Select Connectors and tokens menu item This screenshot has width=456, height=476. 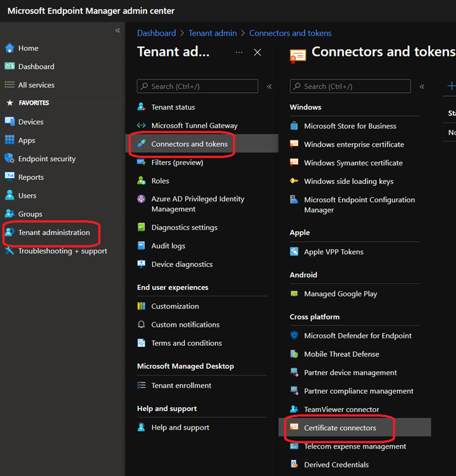pyautogui.click(x=189, y=144)
